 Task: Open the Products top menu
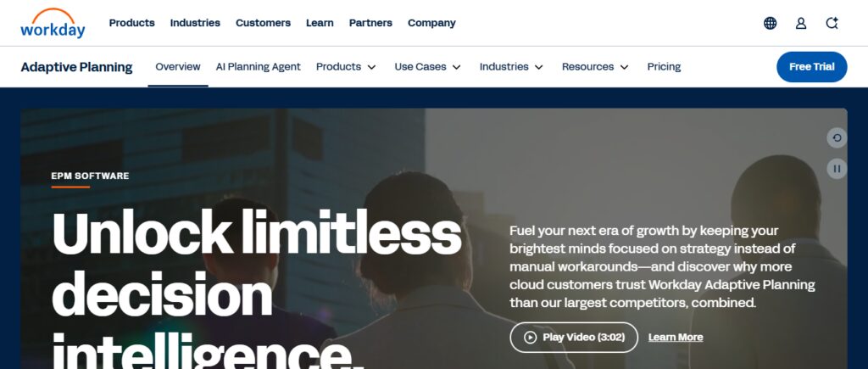tap(131, 23)
